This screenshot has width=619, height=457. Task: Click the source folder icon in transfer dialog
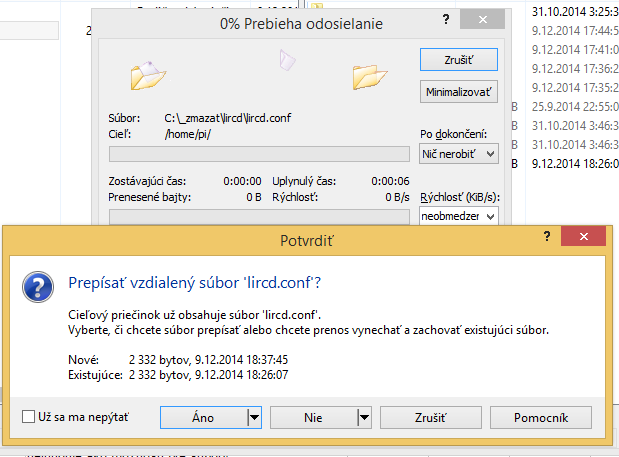click(x=148, y=75)
